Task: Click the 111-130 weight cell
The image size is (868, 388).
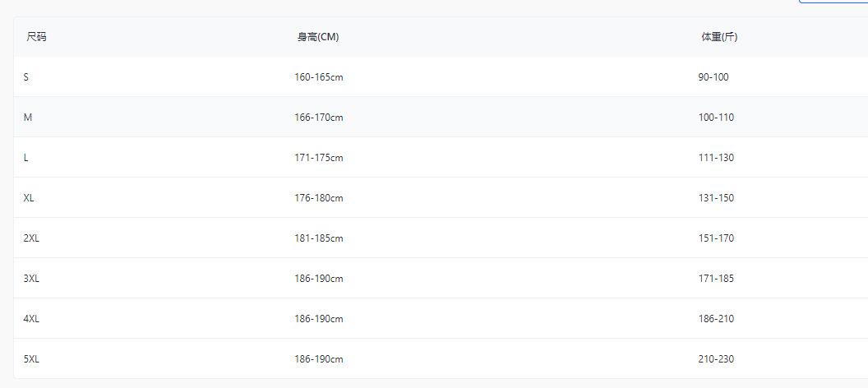Action: (x=716, y=158)
